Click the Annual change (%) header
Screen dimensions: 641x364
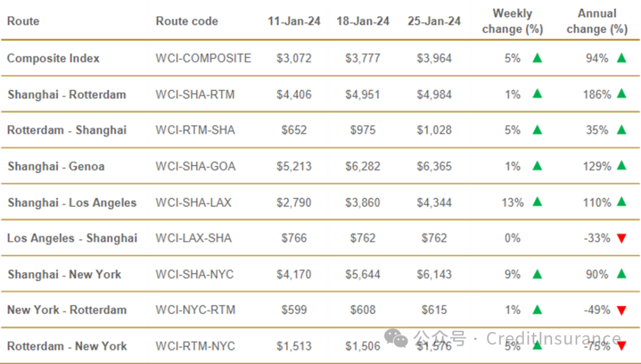(x=597, y=21)
